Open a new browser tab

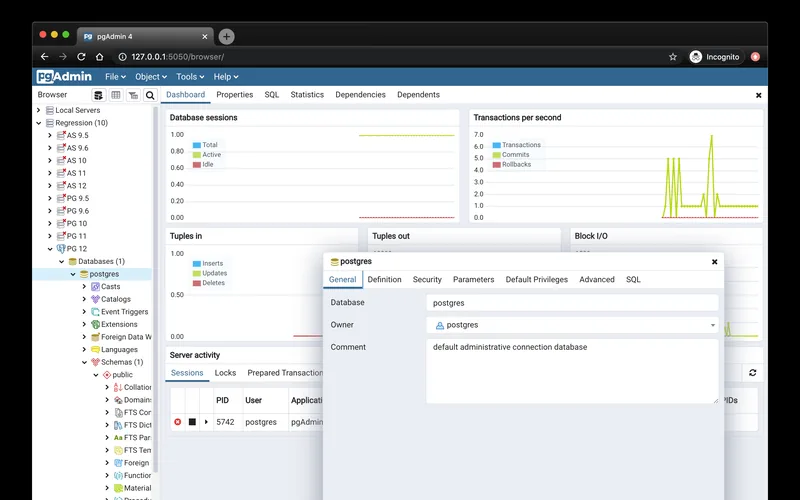click(x=227, y=36)
